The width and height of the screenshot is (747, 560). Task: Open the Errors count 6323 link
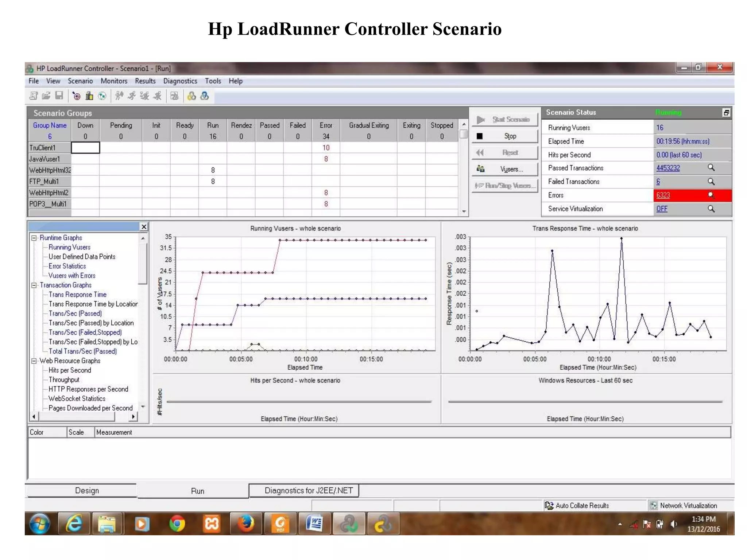click(663, 195)
